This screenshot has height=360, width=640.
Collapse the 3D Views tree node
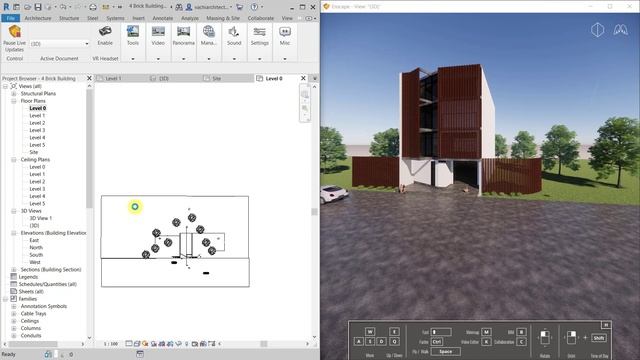[x=14, y=211]
